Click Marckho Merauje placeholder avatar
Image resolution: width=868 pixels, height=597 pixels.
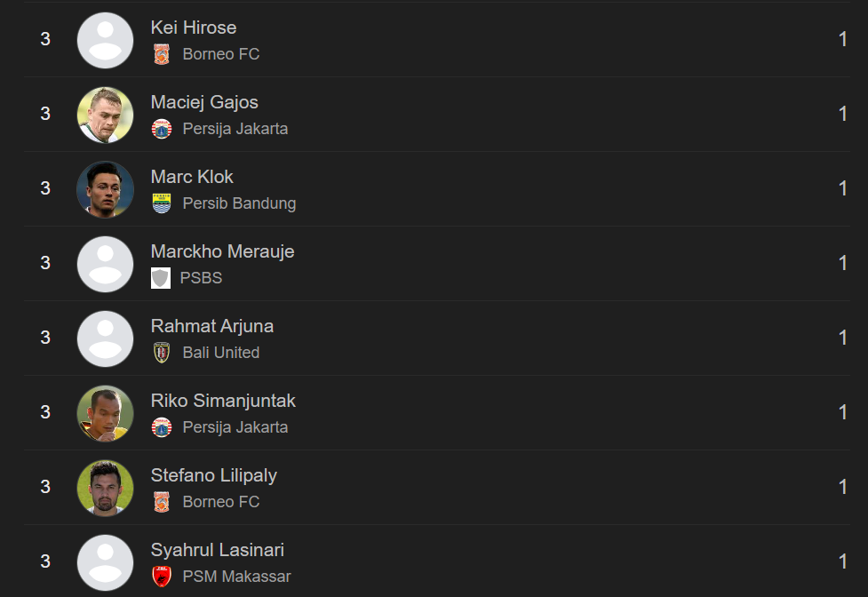click(x=105, y=264)
